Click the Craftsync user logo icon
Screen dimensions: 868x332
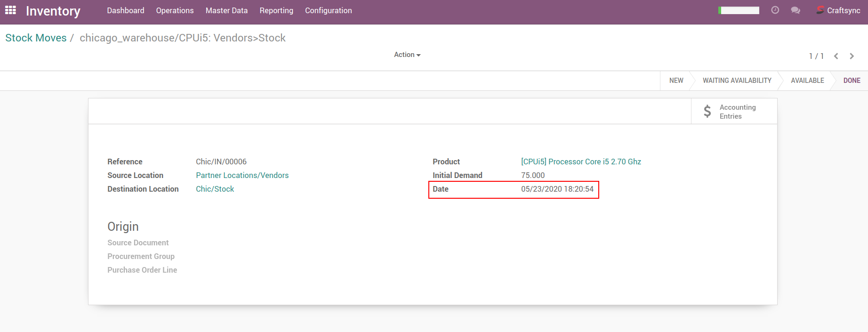coord(820,10)
